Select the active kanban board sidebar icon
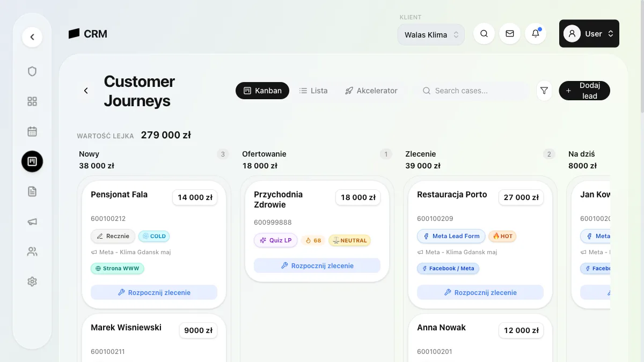This screenshot has height=362, width=644. coord(32,161)
